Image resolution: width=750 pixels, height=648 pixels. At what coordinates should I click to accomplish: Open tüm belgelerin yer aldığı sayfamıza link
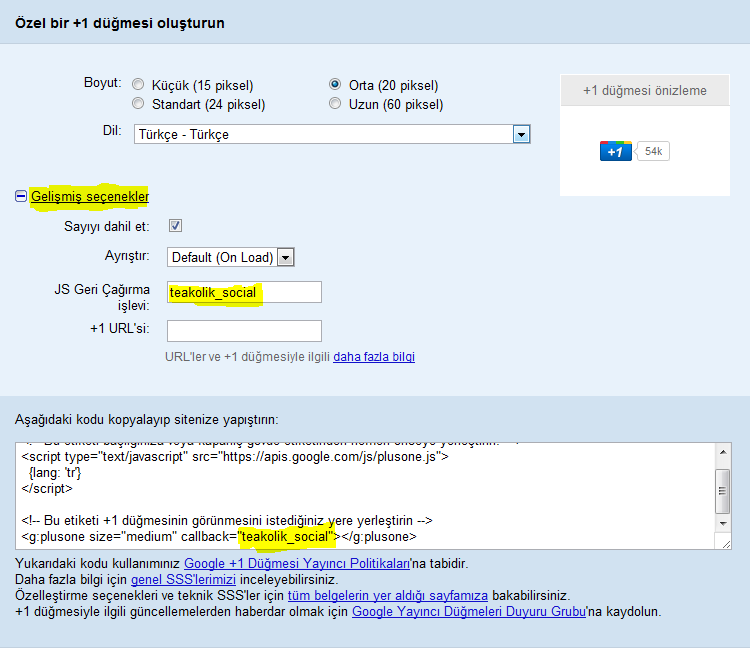click(387, 596)
